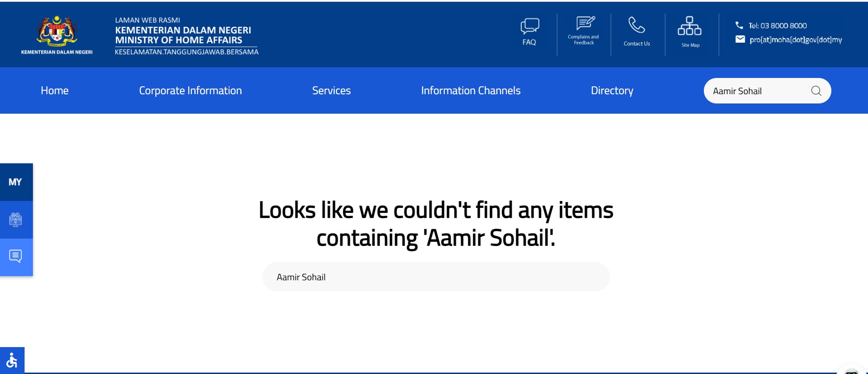
Task: Open the accessibility wheelchair icon
Action: [x=12, y=360]
